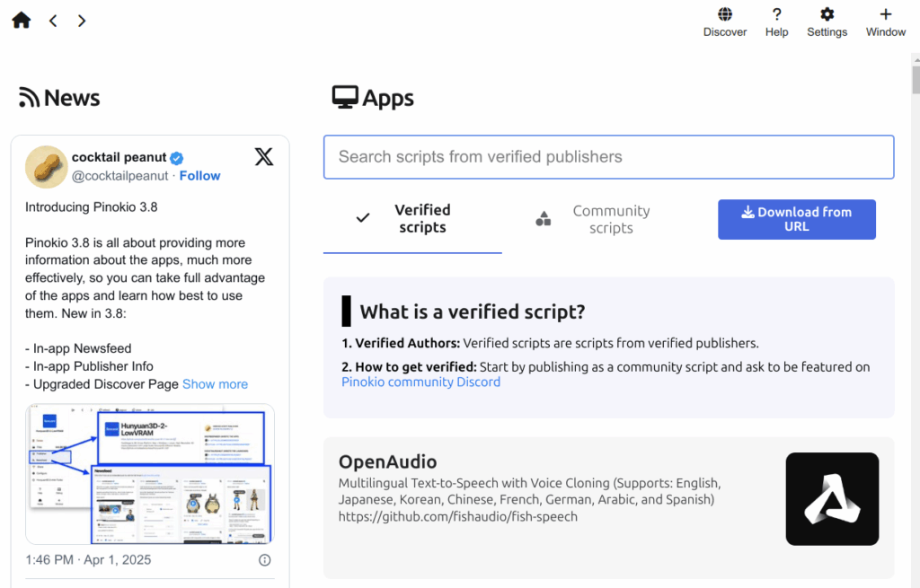Click the cocktail peanut account name
This screenshot has width=920, height=588.
pyautogui.click(x=119, y=157)
